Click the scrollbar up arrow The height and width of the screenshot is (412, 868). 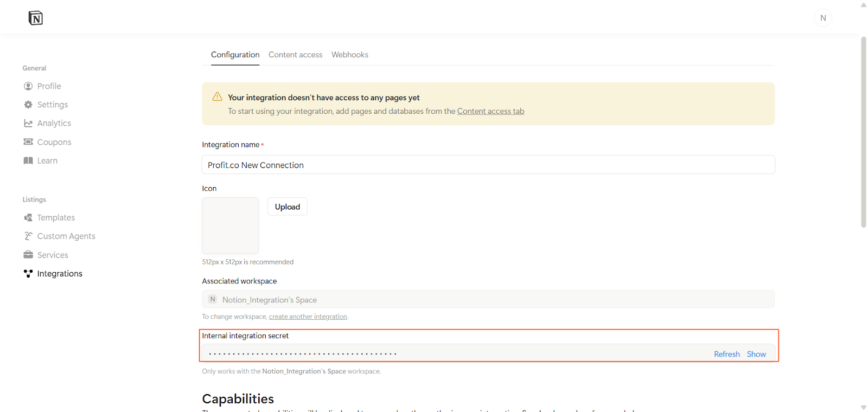point(864,5)
